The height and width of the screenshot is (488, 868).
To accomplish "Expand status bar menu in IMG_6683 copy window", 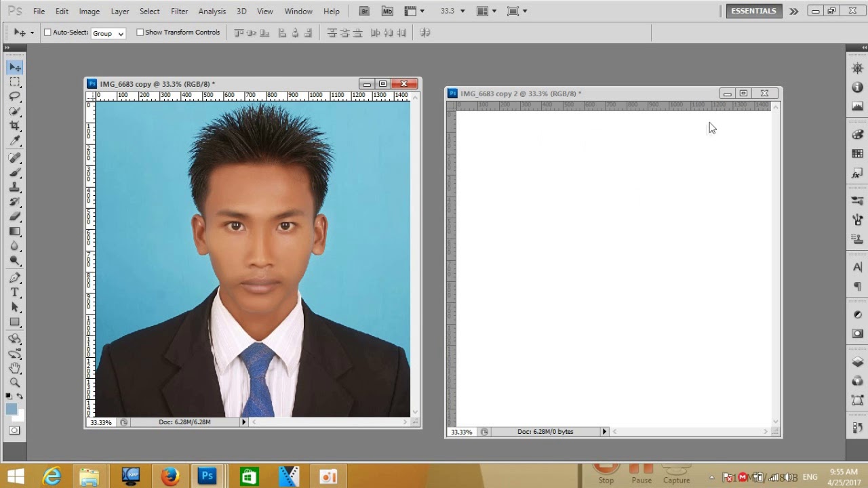I will coord(244,422).
